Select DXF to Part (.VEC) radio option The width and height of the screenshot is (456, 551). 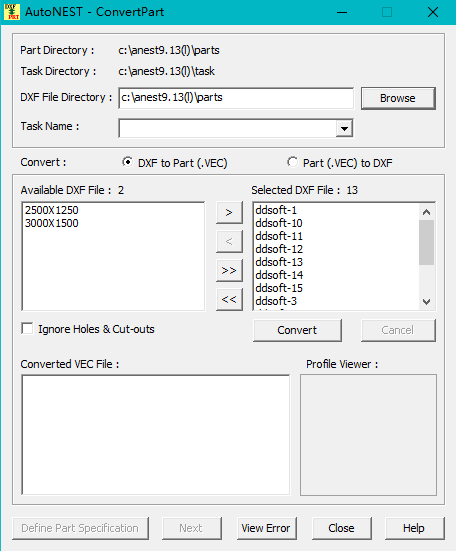[x=128, y=162]
